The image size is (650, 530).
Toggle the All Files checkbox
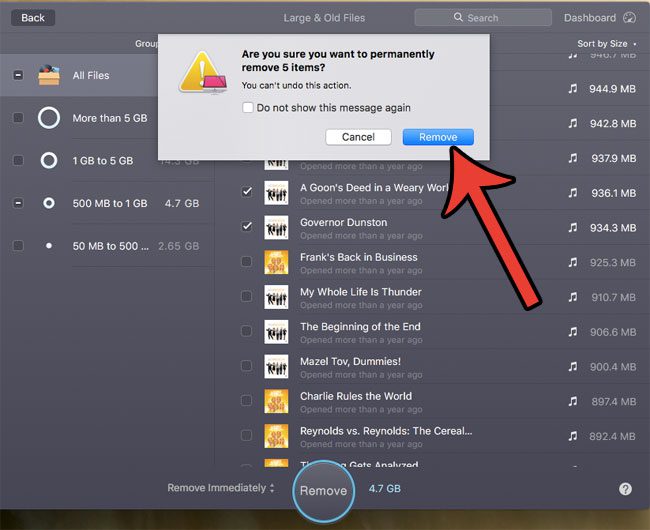click(18, 75)
